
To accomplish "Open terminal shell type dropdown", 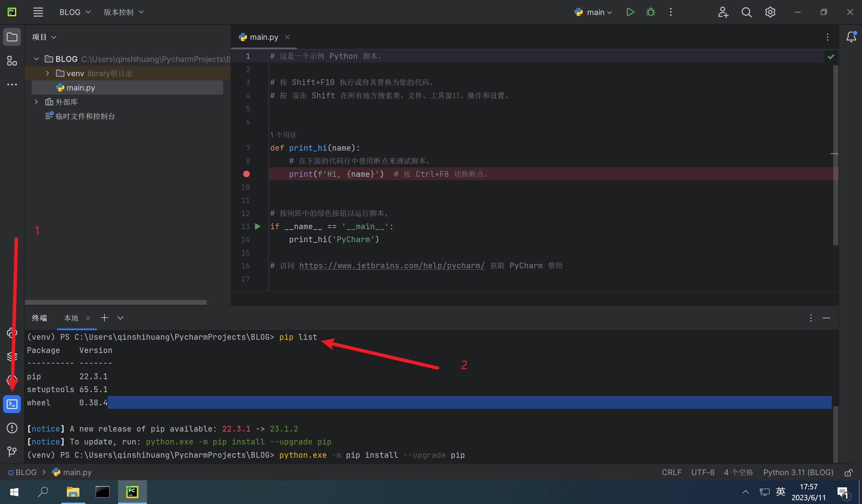I will click(120, 318).
